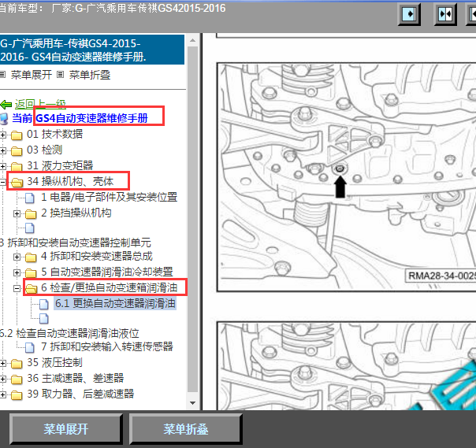Open 返回上一级 link
This screenshot has height=448, width=476.
40,105
